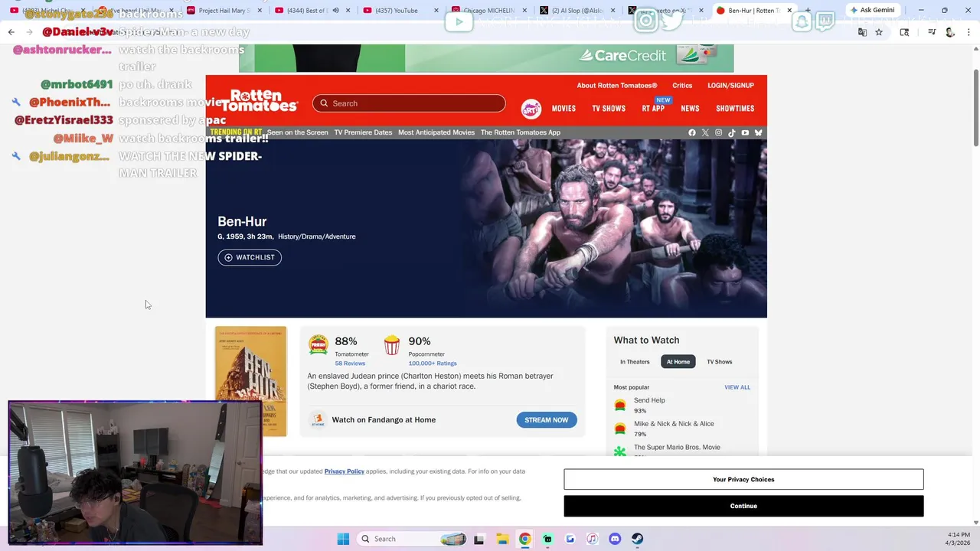This screenshot has height=551, width=980.
Task: Open Chrome media control icon
Action: (932, 32)
